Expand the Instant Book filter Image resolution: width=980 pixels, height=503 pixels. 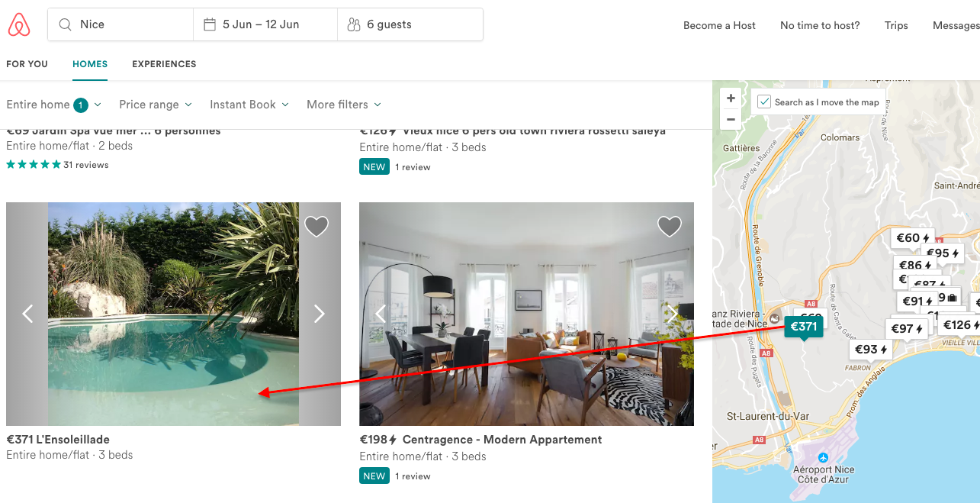tap(249, 105)
